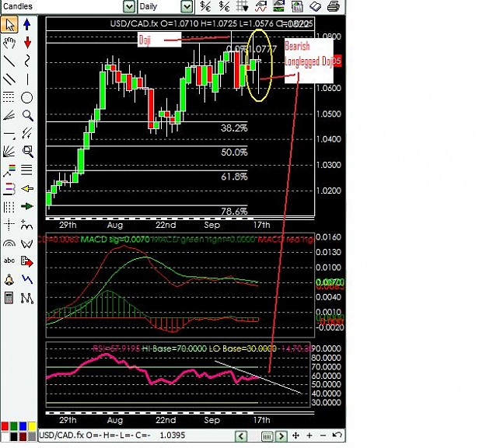Click the save chart floppy icon
The height and width of the screenshot is (448, 486).
pos(297,6)
